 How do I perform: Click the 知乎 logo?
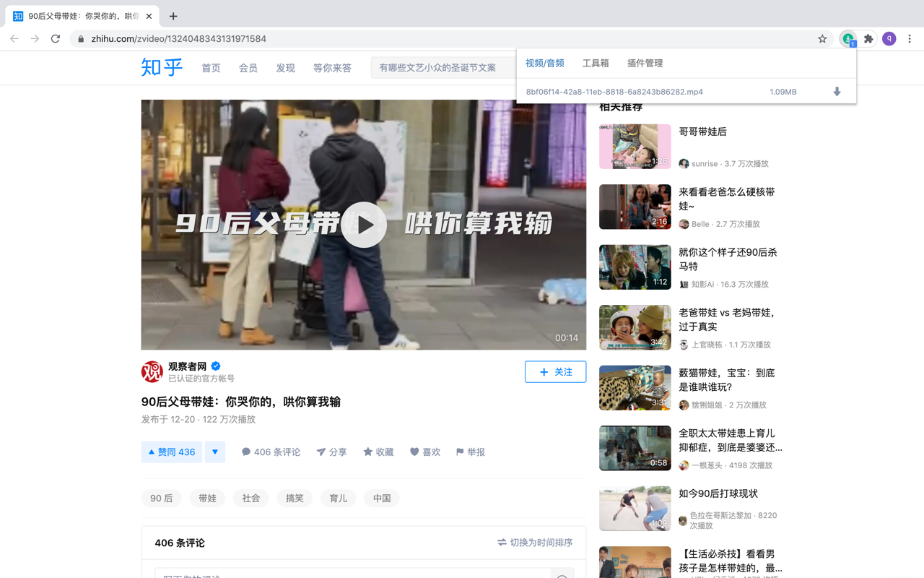(161, 67)
